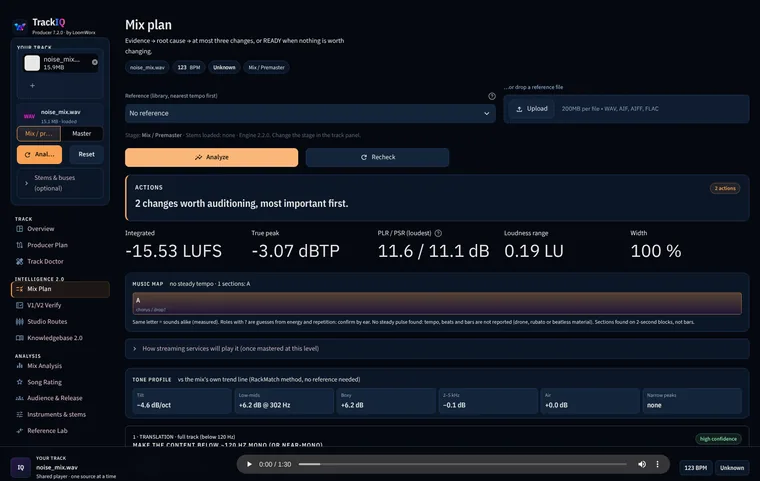Image resolution: width=760 pixels, height=481 pixels.
Task: Click the noise_mix thumbnail in Your Track
Action: pos(32,63)
